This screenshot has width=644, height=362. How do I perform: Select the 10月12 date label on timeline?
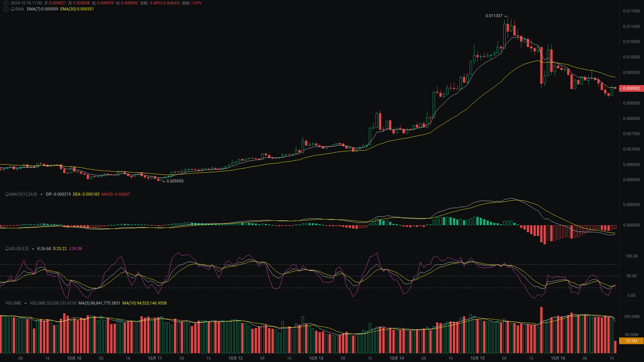click(x=235, y=358)
